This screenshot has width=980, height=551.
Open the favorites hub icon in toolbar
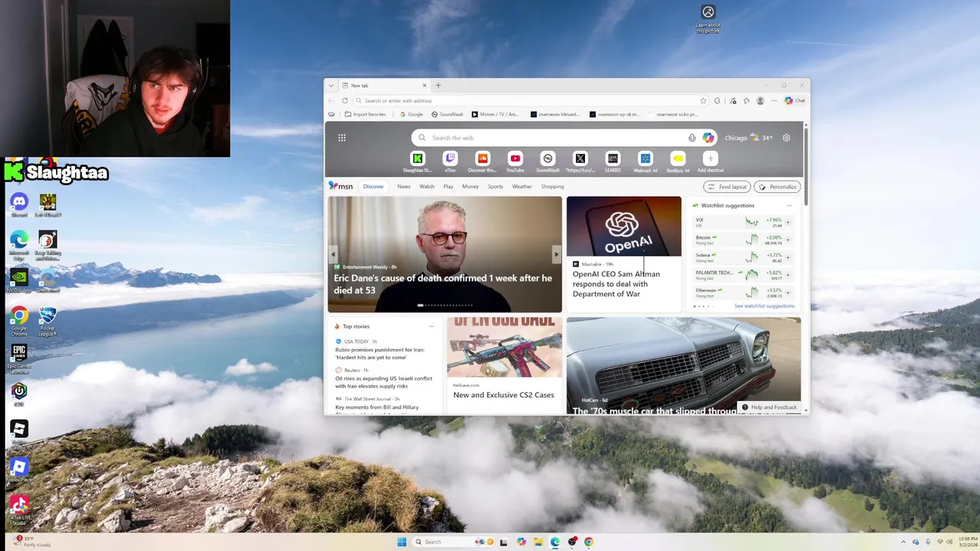(x=746, y=100)
